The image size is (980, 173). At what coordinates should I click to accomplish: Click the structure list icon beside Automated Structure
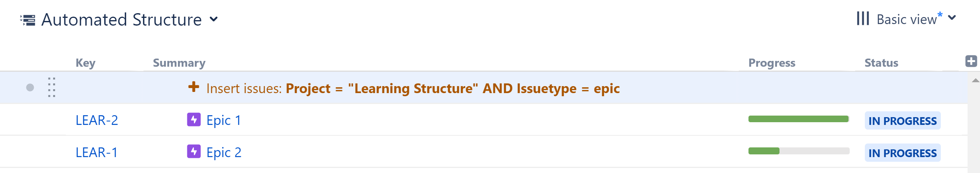pos(28,20)
